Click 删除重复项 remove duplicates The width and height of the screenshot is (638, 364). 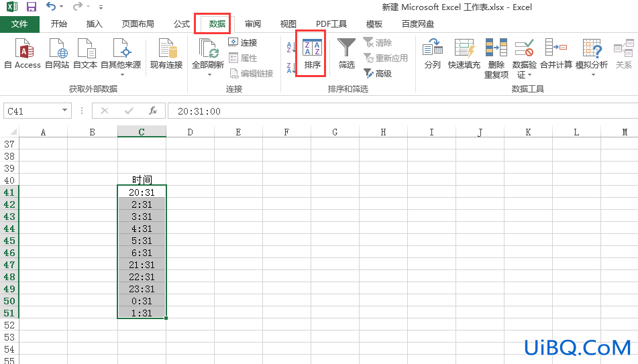coord(496,58)
